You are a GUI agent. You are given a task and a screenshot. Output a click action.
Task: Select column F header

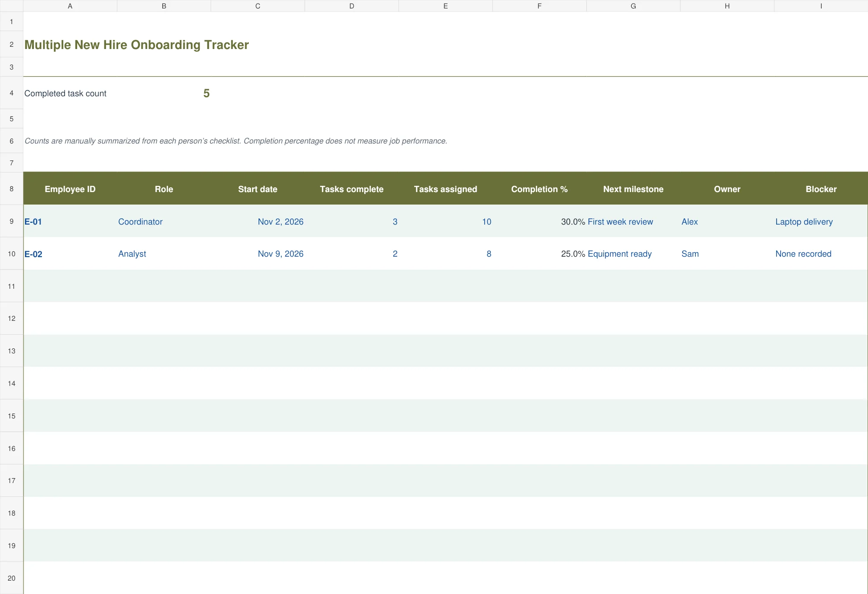539,6
